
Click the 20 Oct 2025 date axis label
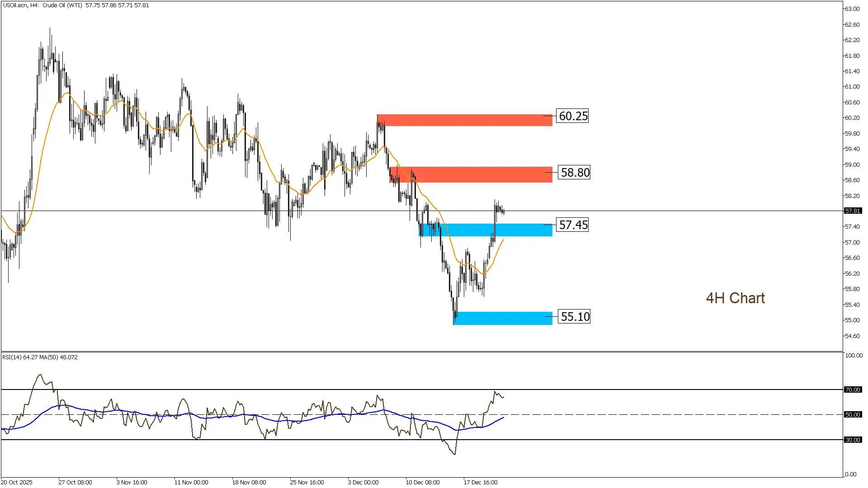[17, 482]
